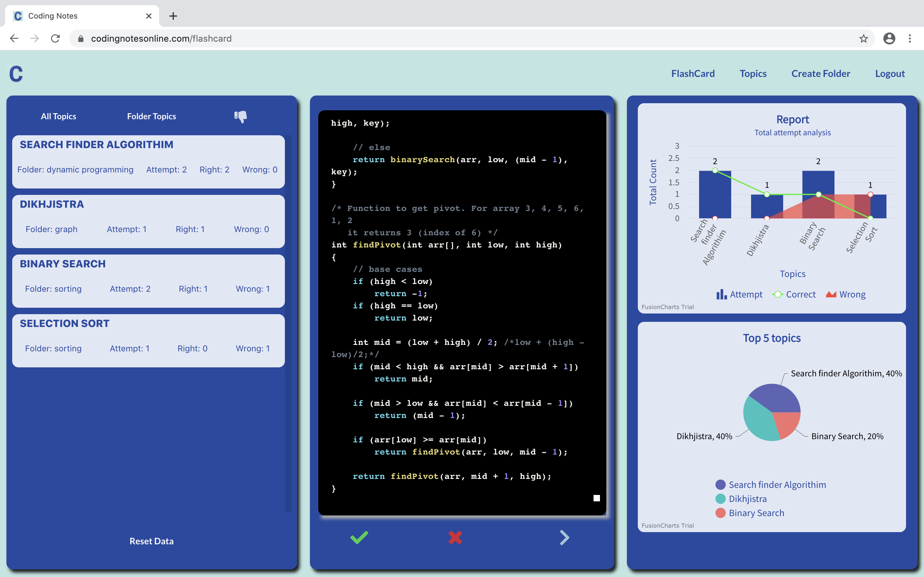Mark the flashcard wrong using the red X
This screenshot has height=577, width=924.
[455, 538]
